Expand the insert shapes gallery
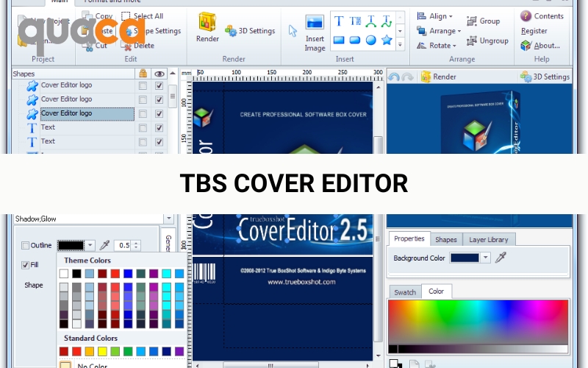588x368 pixels. pyautogui.click(x=400, y=45)
